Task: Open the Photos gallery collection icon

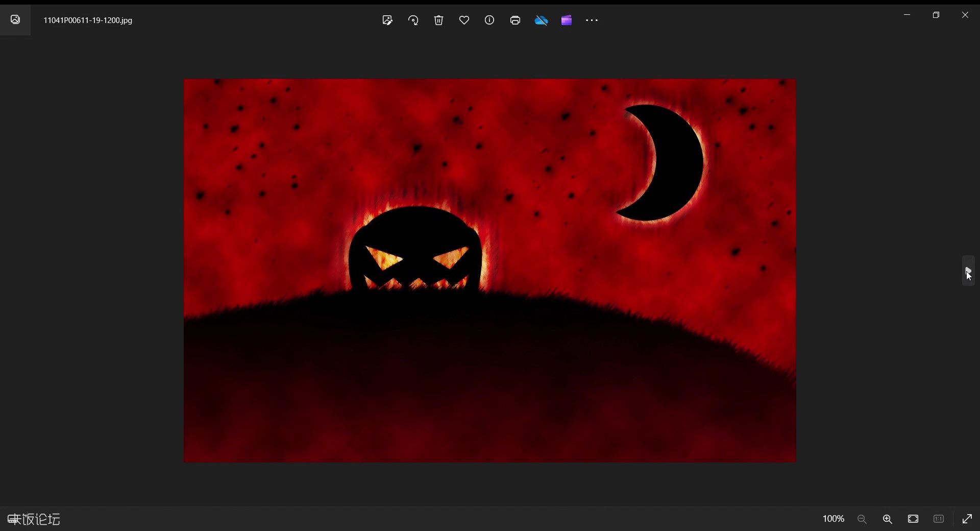Action: tap(15, 20)
